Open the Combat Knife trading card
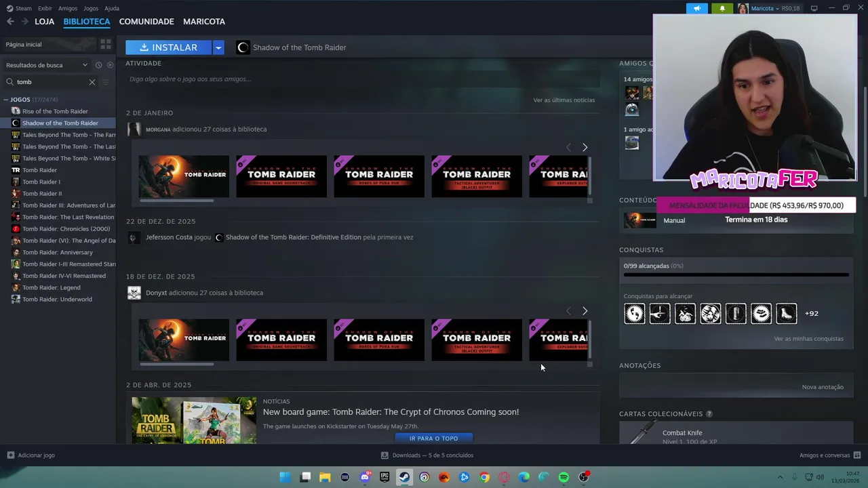The width and height of the screenshot is (868, 488). point(682,433)
